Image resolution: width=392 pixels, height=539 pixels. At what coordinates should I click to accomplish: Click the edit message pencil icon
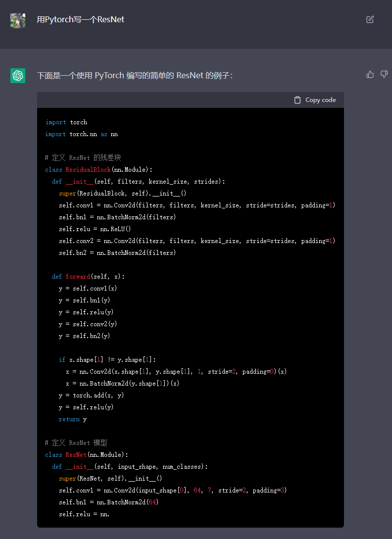pyautogui.click(x=370, y=19)
